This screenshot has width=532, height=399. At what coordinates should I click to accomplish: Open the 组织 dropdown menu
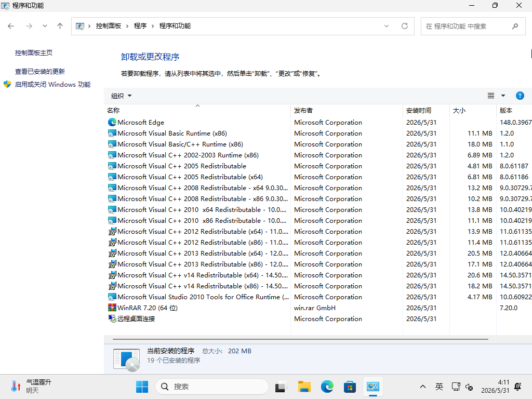point(121,96)
